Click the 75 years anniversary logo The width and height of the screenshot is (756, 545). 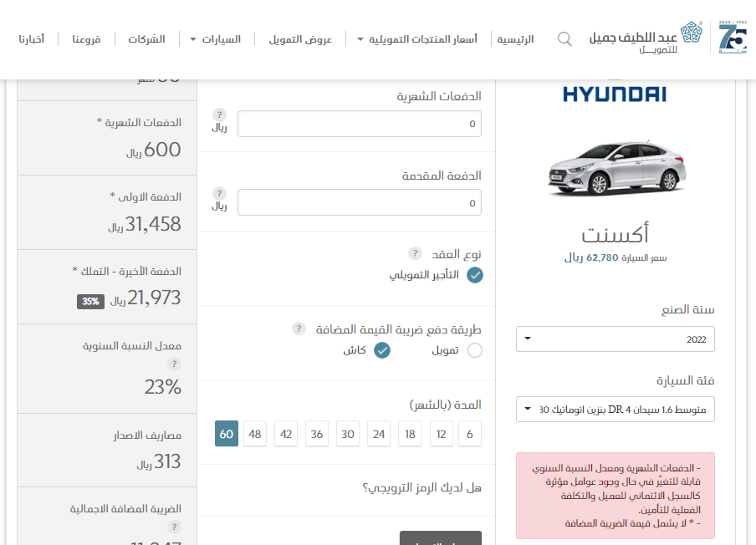733,37
